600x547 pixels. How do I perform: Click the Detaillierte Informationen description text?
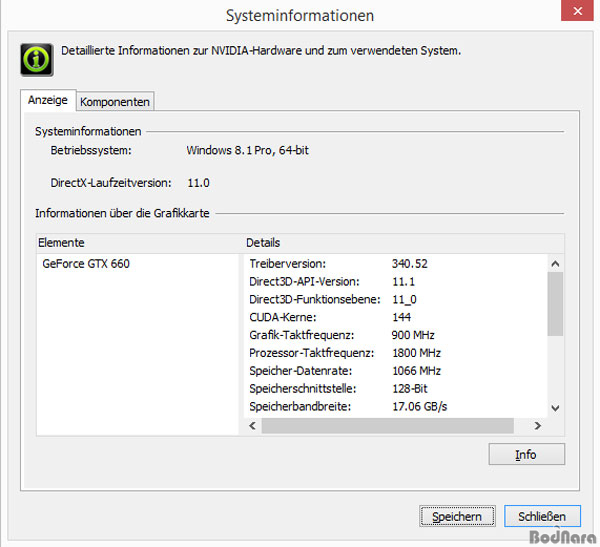[x=261, y=51]
